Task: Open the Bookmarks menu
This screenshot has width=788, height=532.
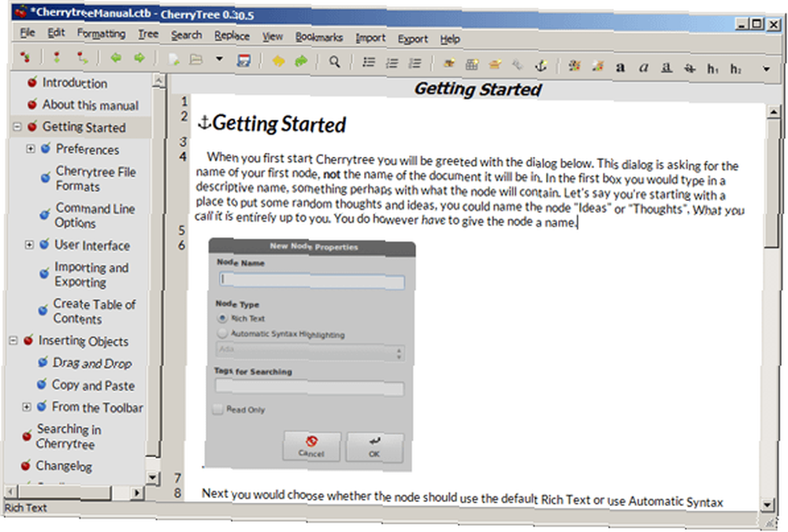Action: point(319,37)
